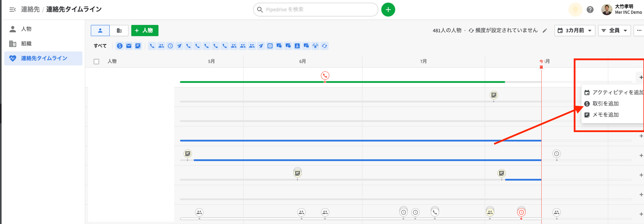This screenshot has width=644, height=224.
Task: Open Sales Assistant lightbulb icon
Action: click(575, 10)
